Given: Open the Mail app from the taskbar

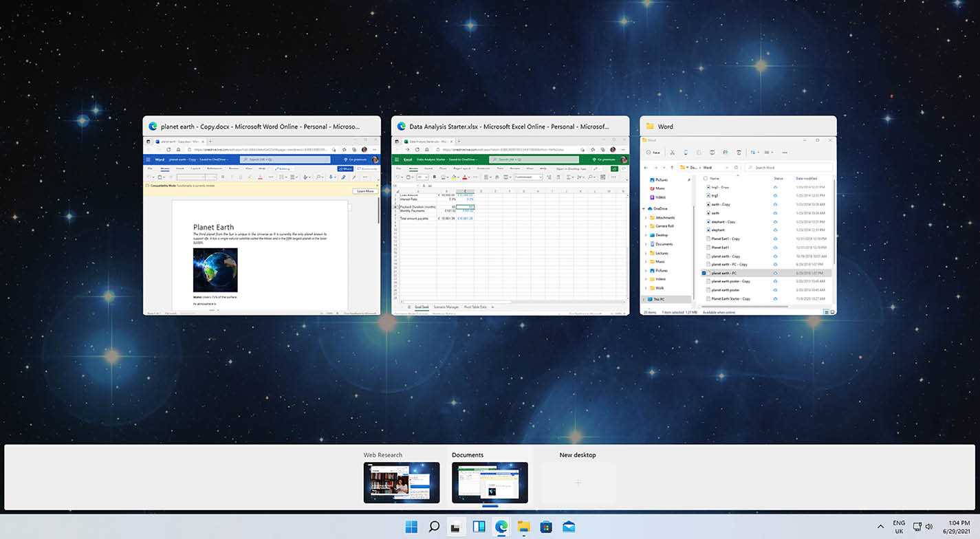Looking at the screenshot, I should 569,527.
